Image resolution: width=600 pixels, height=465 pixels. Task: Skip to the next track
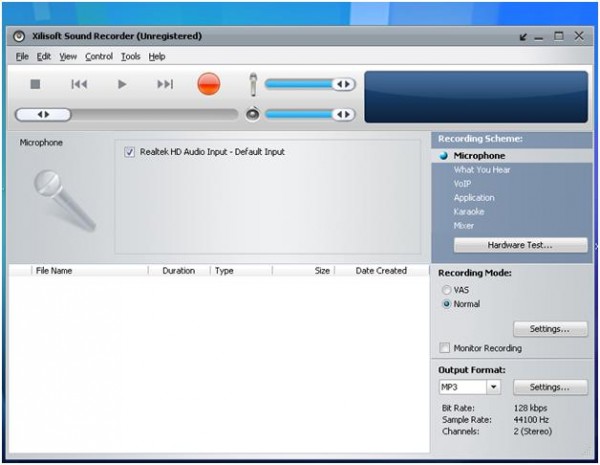point(165,84)
